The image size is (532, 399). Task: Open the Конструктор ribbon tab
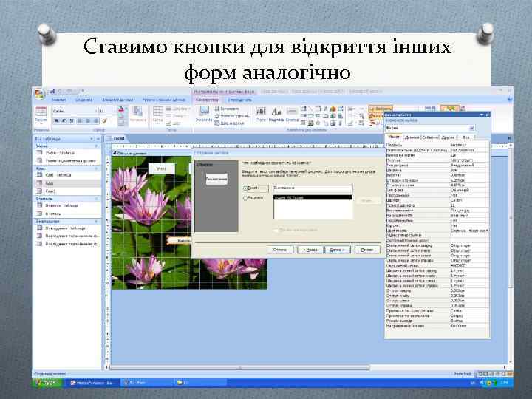[207, 100]
